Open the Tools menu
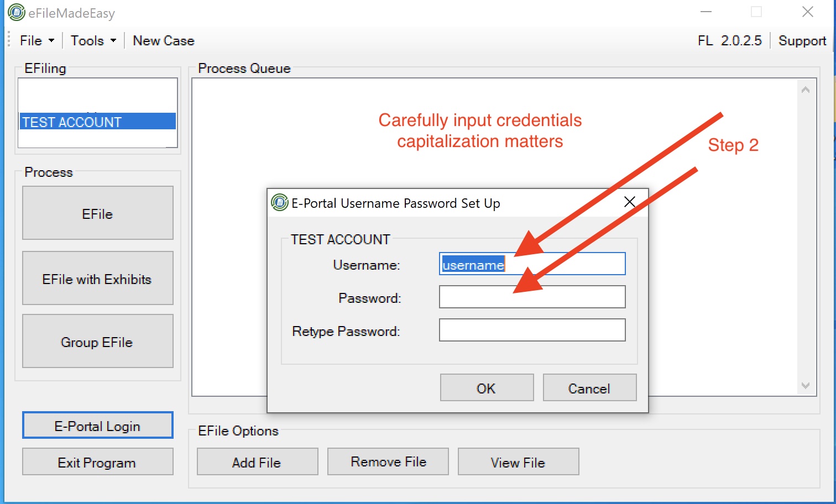This screenshot has width=836, height=504. coord(93,41)
